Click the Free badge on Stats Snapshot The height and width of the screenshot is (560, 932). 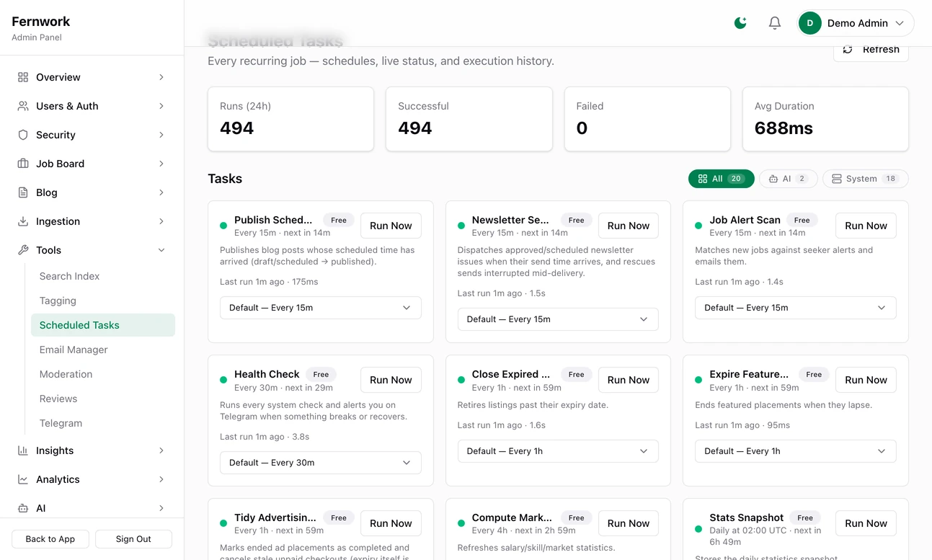point(805,518)
